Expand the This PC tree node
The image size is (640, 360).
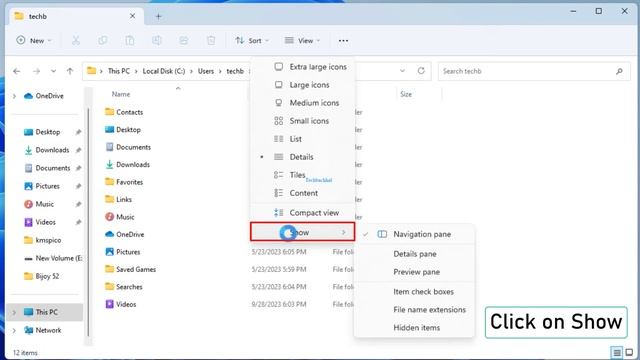pos(14,312)
